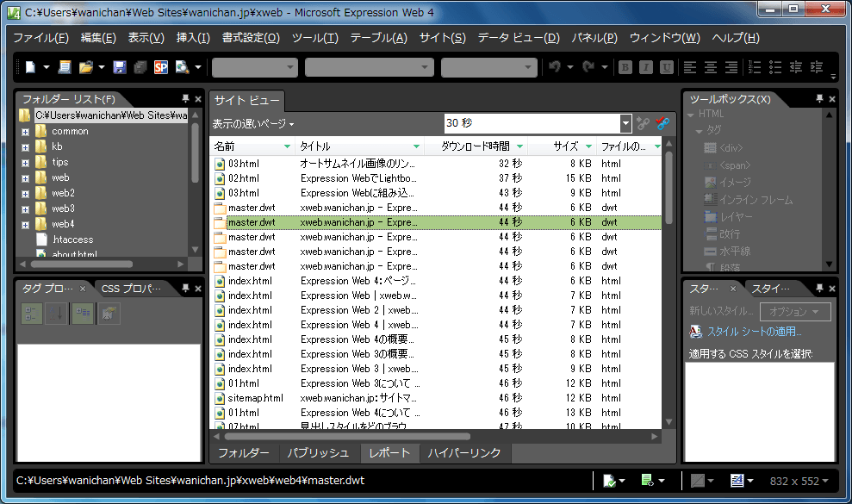The height and width of the screenshot is (504, 852).
Task: Click the Align Left toolbar icon
Action: click(690, 67)
